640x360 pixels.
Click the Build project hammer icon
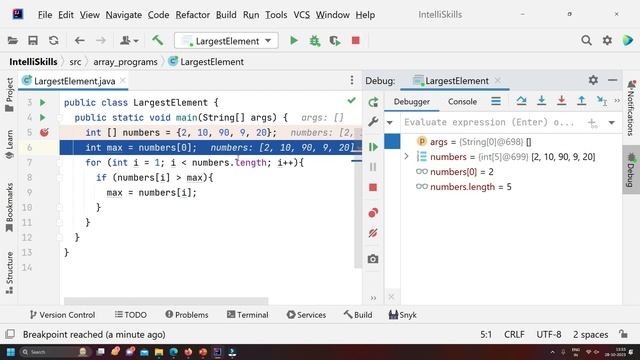point(158,40)
